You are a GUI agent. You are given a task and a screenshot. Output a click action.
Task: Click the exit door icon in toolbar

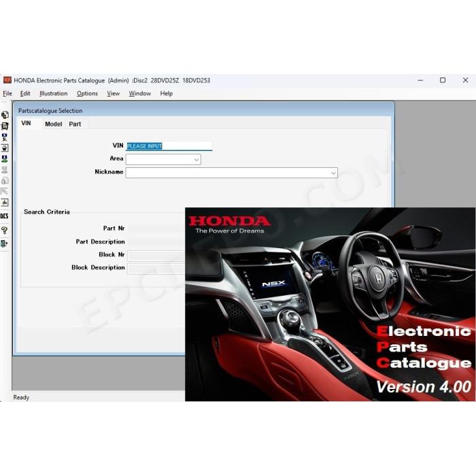click(x=5, y=243)
